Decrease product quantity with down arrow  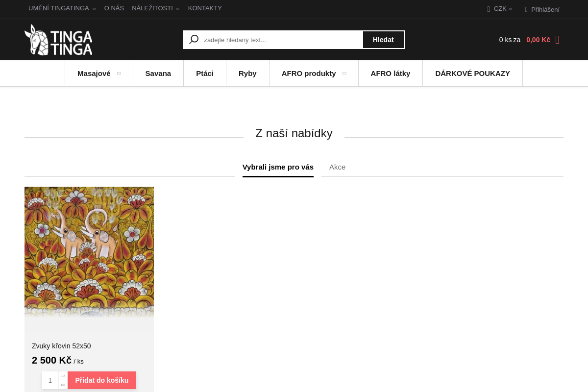click(63, 385)
